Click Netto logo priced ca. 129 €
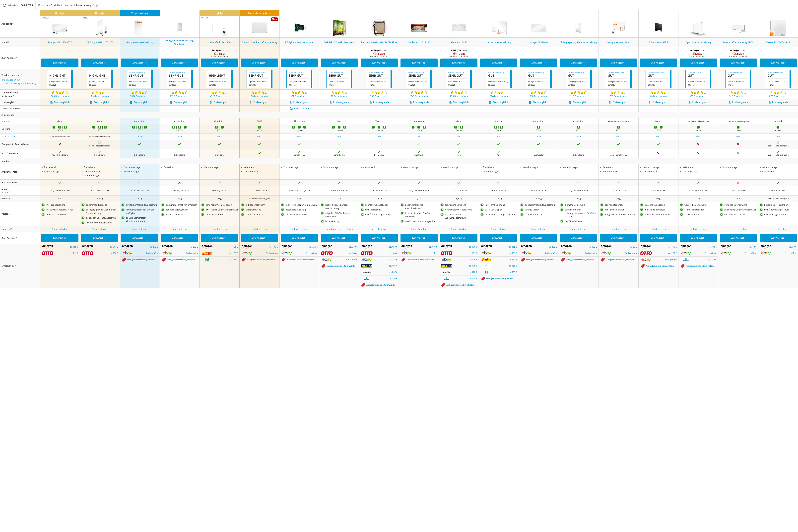The height and width of the screenshot is (532, 798). tap(207, 253)
